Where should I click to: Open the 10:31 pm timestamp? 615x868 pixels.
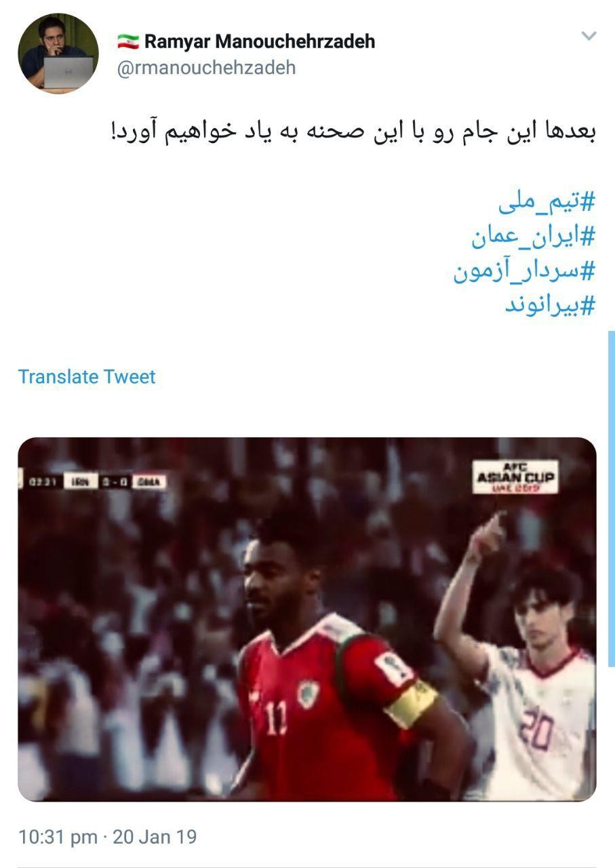pyautogui.click(x=58, y=837)
